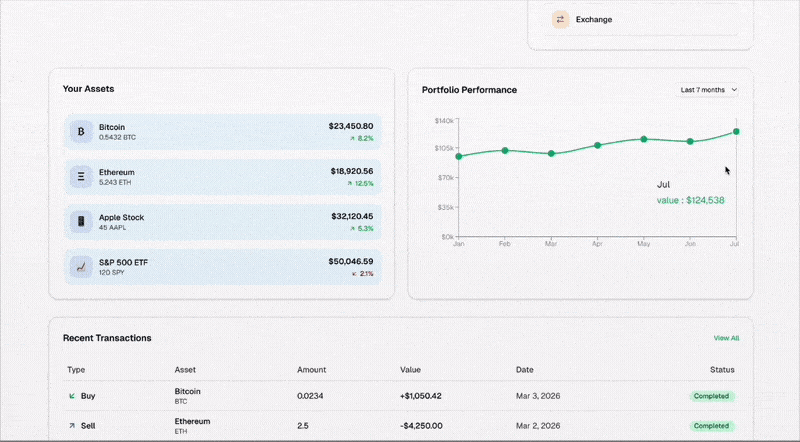
Task: Click the May data point on chart
Action: [644, 139]
